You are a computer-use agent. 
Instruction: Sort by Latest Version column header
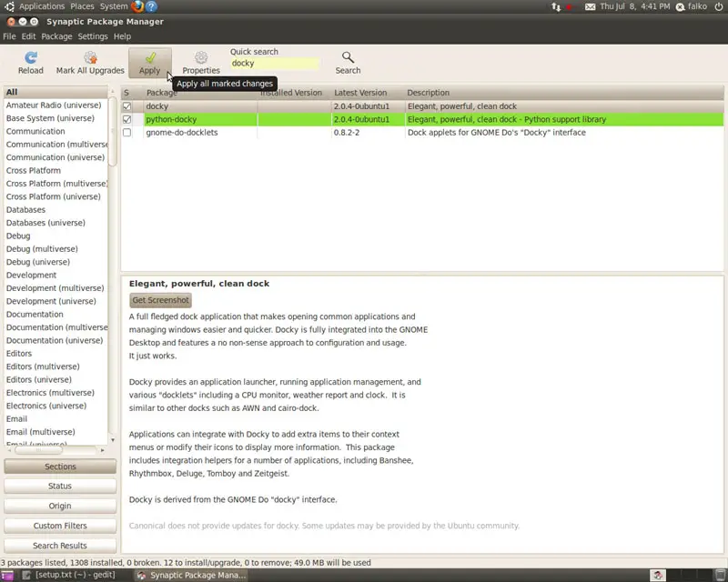(368, 93)
